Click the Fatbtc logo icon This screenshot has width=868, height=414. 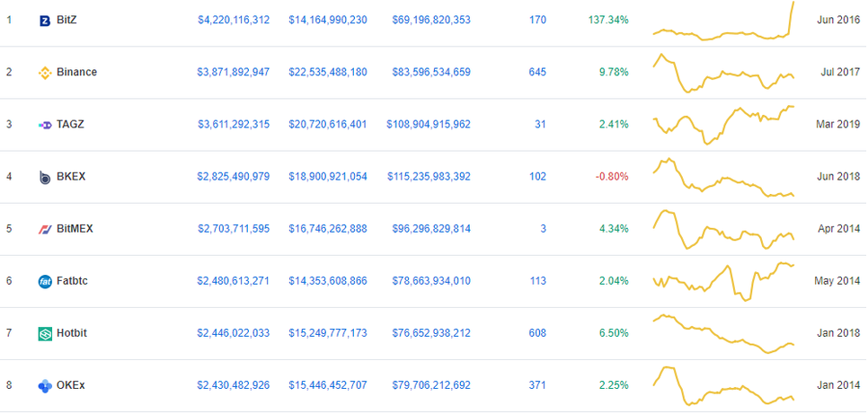pos(45,281)
